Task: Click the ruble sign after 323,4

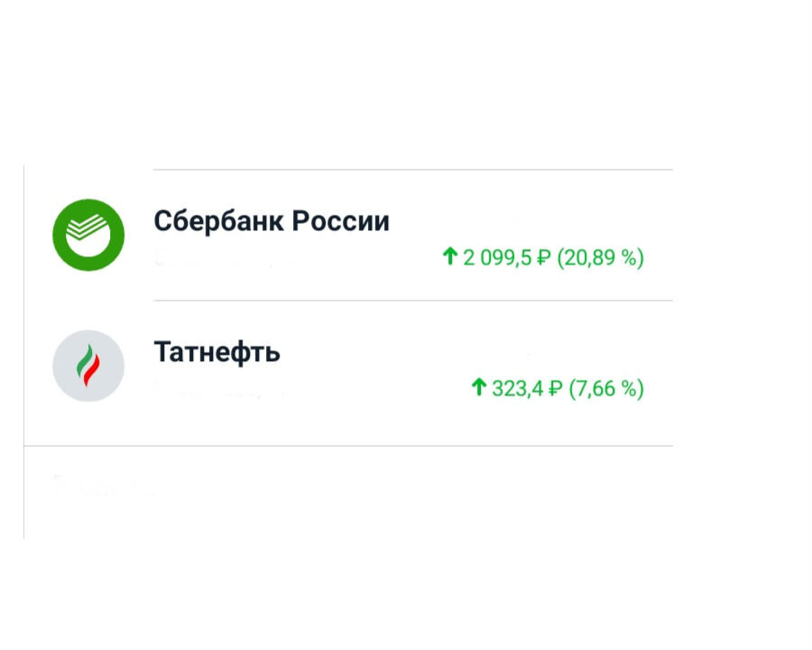Action: pos(555,389)
